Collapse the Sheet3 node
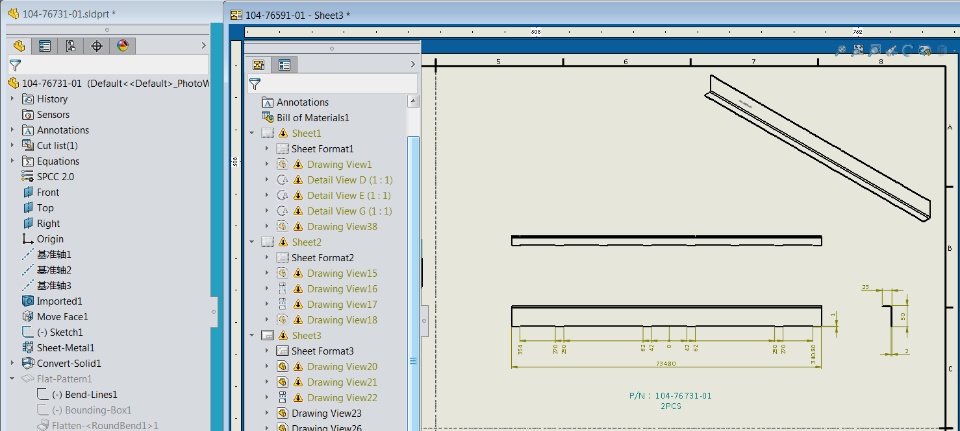Viewport: 960px width, 431px height. [252, 335]
